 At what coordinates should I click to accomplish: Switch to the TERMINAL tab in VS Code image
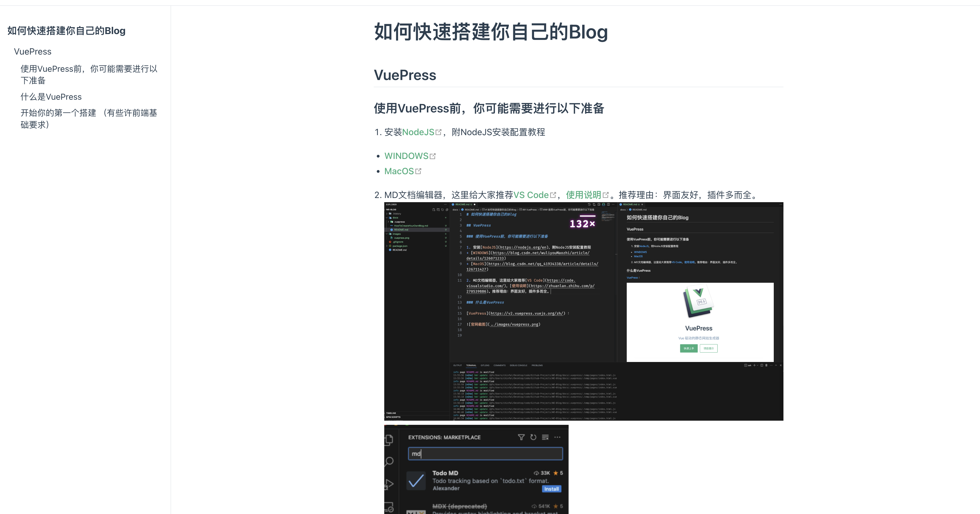click(471, 365)
